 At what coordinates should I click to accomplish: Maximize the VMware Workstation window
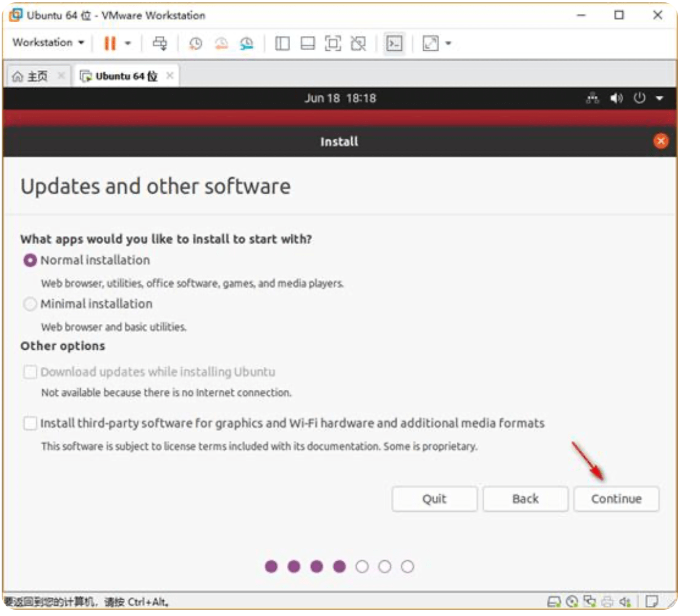tap(619, 15)
